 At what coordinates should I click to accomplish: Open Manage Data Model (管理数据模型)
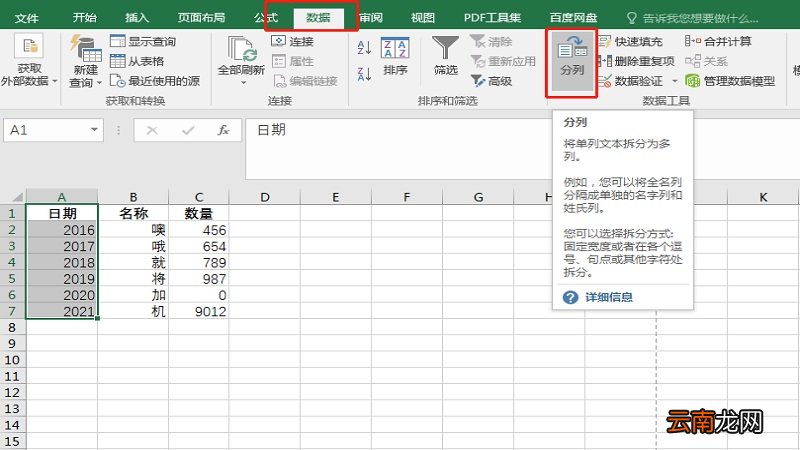pyautogui.click(x=730, y=81)
